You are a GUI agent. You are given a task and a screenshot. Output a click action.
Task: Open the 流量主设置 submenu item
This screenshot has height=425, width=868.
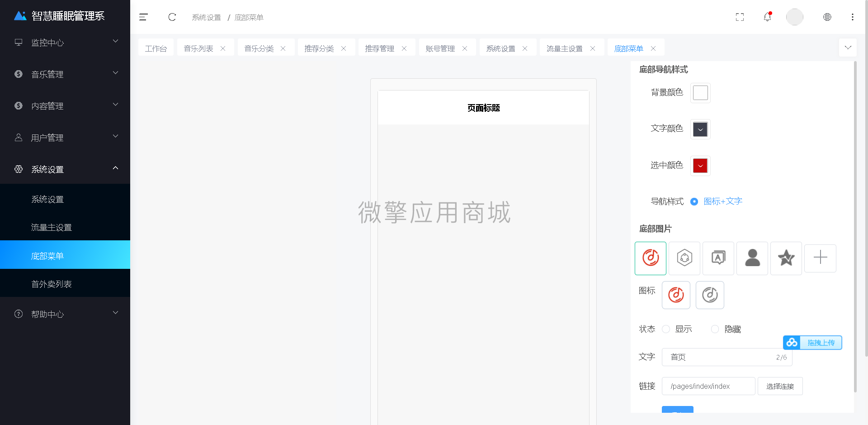[65, 227]
